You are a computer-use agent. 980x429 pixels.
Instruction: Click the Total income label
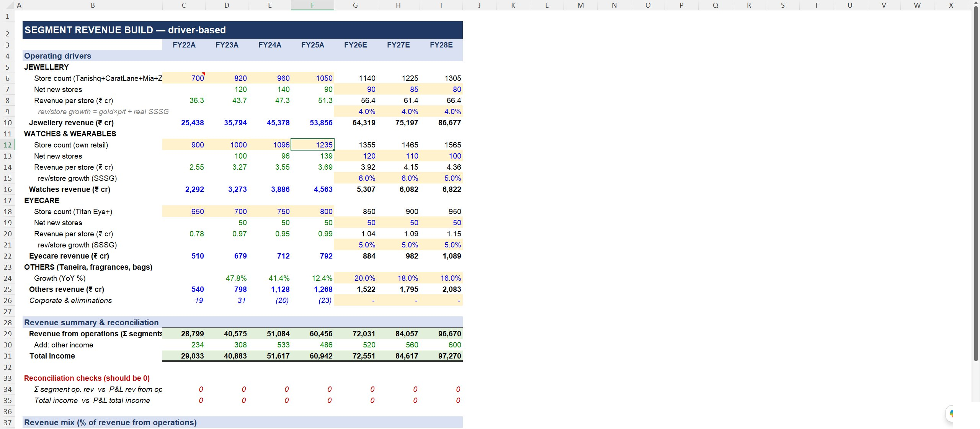click(x=93, y=356)
